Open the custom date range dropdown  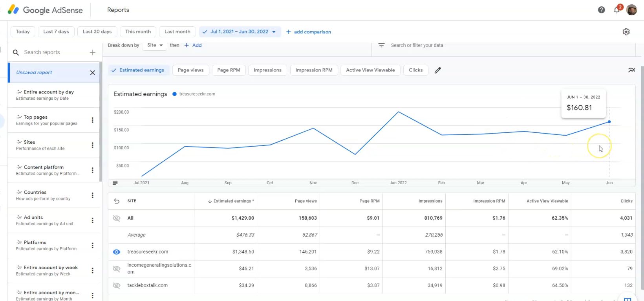240,32
